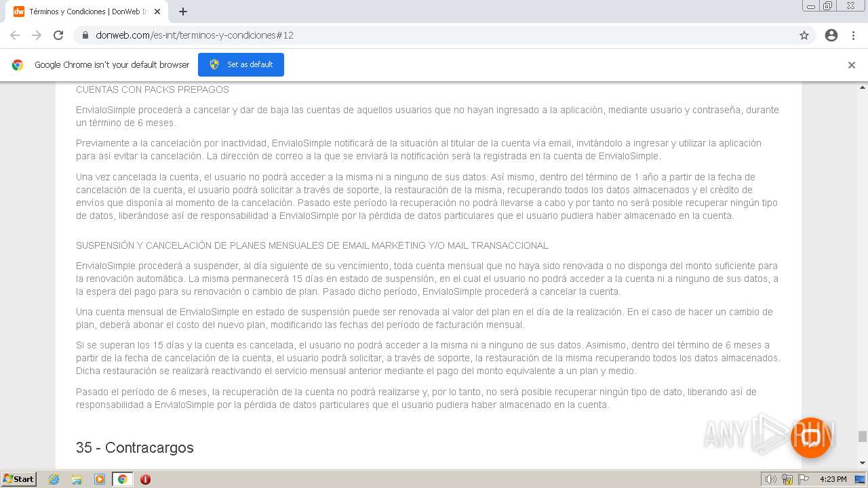
Task: Click the Action Center flag tray icon
Action: (x=804, y=479)
